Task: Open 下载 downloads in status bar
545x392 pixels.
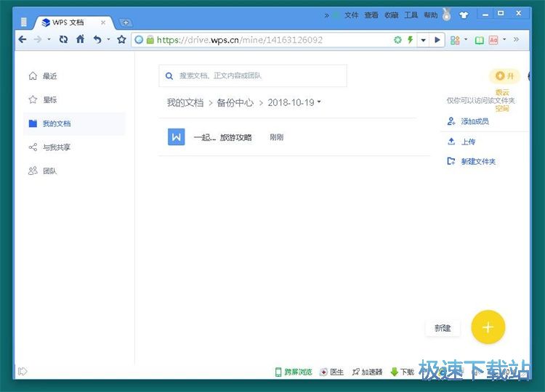Action: (402, 372)
